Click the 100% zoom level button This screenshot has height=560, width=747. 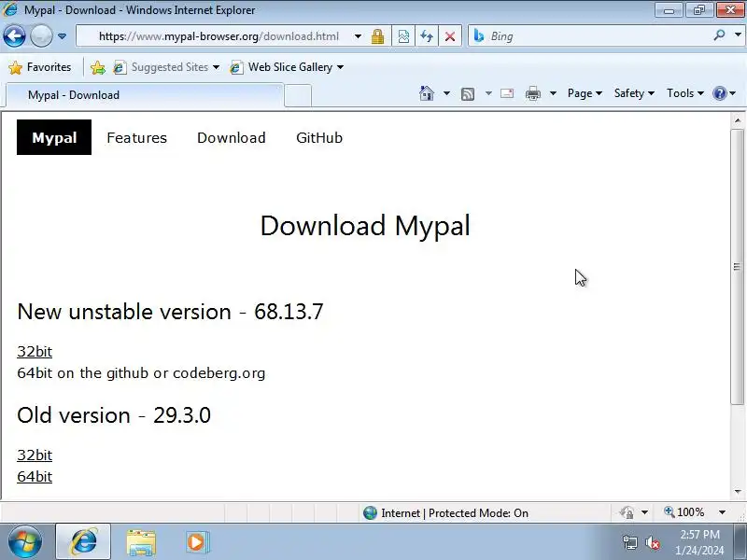[x=684, y=512]
